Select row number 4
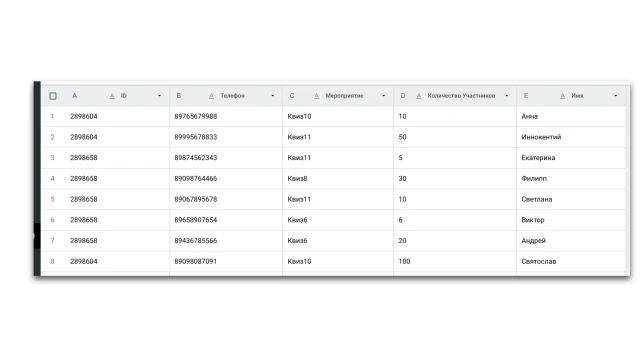Viewport: 640px width, 360px height. (x=52, y=179)
